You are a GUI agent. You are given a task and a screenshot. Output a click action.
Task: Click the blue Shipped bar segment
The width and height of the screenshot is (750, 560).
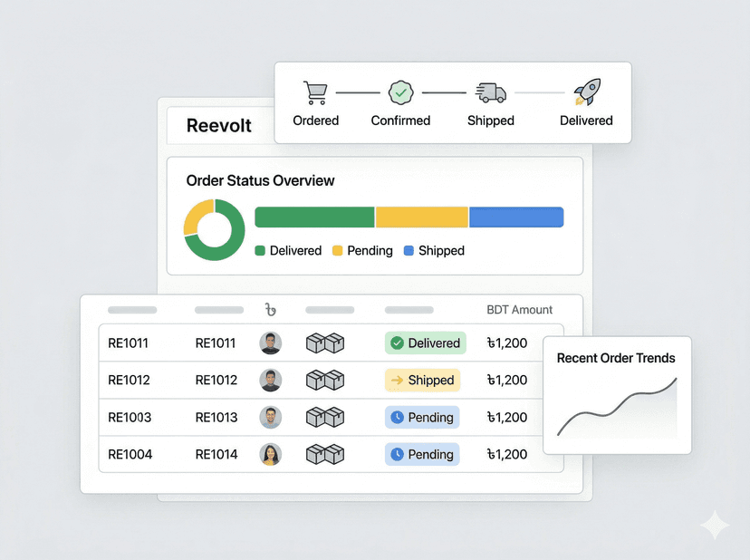pos(516,217)
